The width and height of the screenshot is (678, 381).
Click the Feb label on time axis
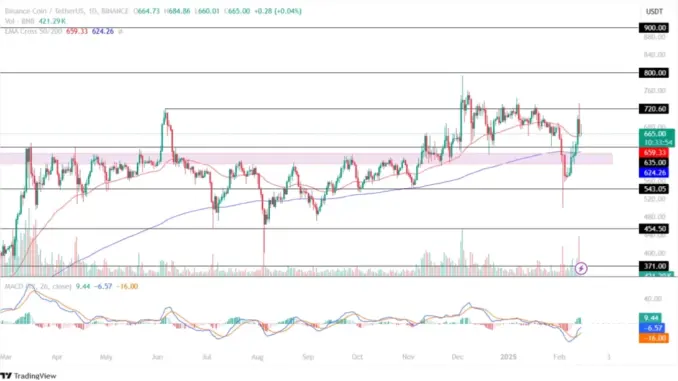coord(559,357)
